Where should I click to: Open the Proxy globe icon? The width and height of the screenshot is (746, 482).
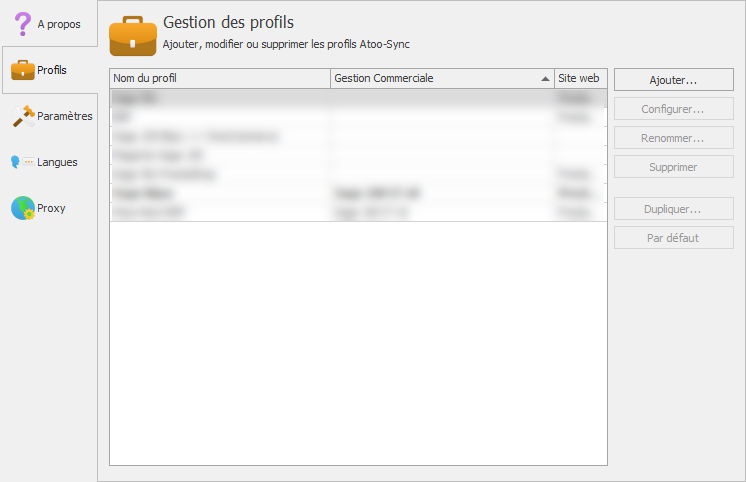(22, 208)
